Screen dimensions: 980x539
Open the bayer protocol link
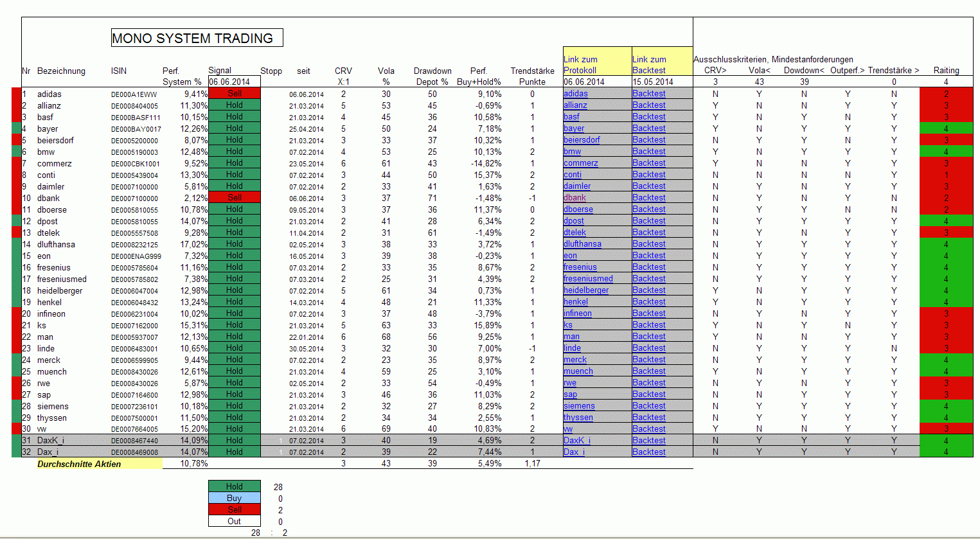[x=574, y=128]
